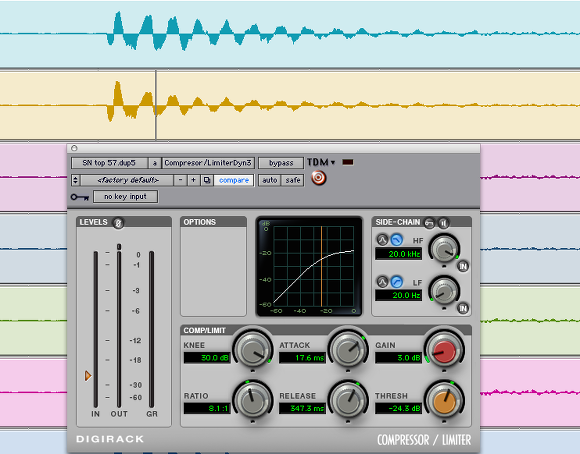The height and width of the screenshot is (454, 580).
Task: Toggle the safe button
Action: (x=293, y=180)
